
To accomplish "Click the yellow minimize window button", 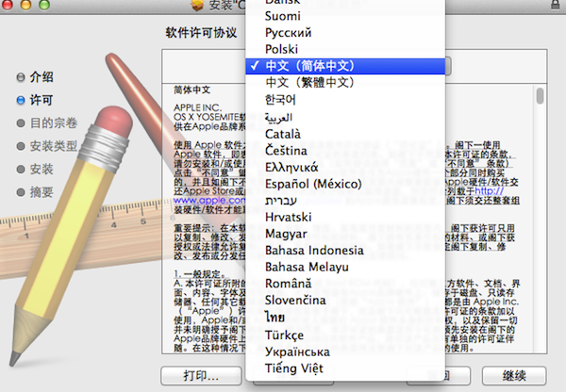I will tap(25, 5).
